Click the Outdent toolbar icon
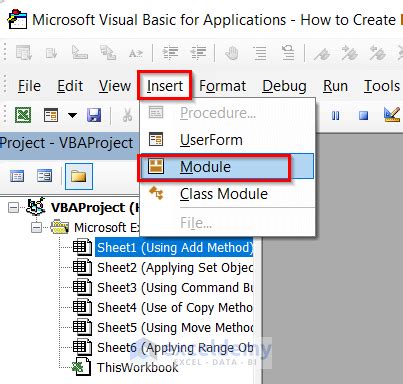403x384 pixels. pos(198,53)
